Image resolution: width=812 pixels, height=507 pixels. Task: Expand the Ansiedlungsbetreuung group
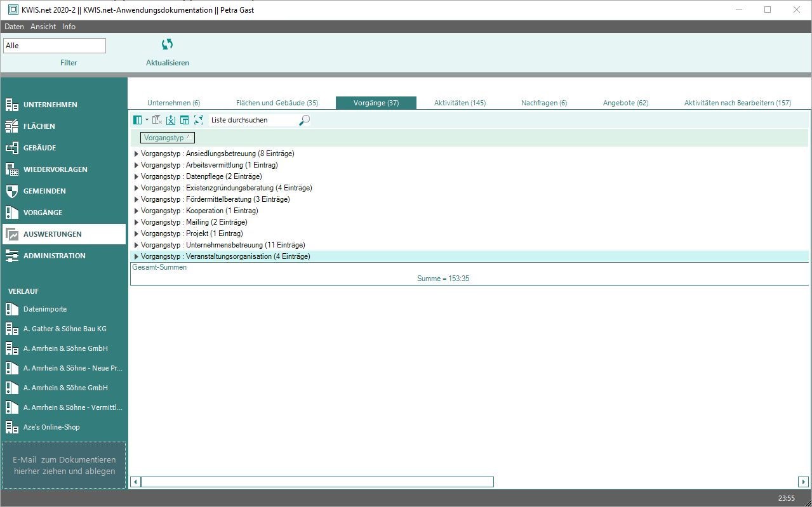[x=136, y=154]
